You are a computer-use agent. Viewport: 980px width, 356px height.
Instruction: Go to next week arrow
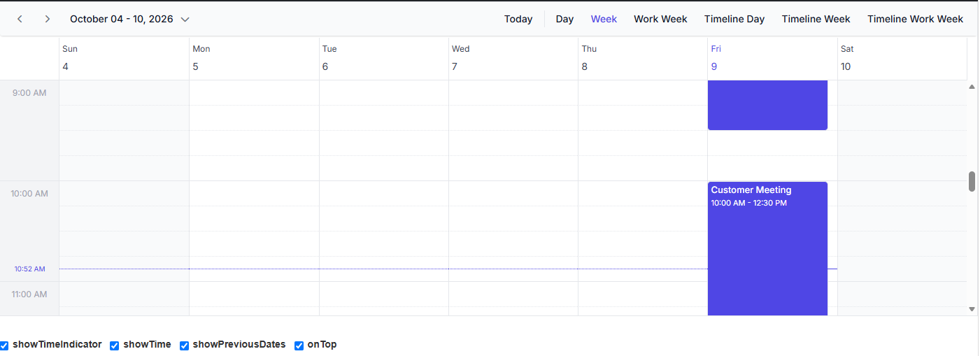[47, 19]
